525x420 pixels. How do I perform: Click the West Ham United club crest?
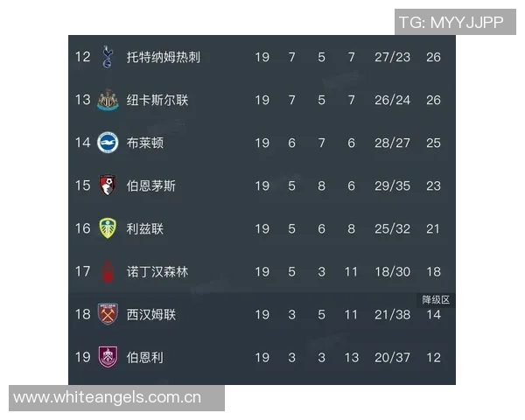point(108,314)
